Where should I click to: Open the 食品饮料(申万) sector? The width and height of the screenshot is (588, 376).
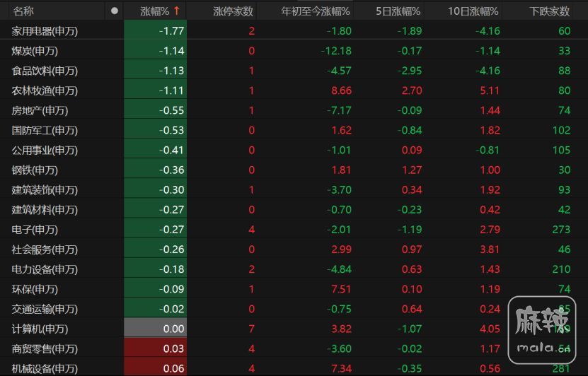[45, 71]
